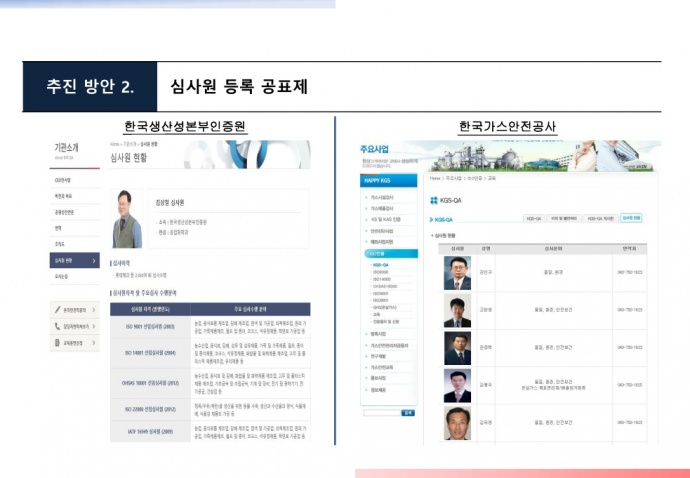This screenshot has height=478, width=690.
Task: Select IATF 16949 심사원 (2009) table cell
Action: click(x=150, y=432)
